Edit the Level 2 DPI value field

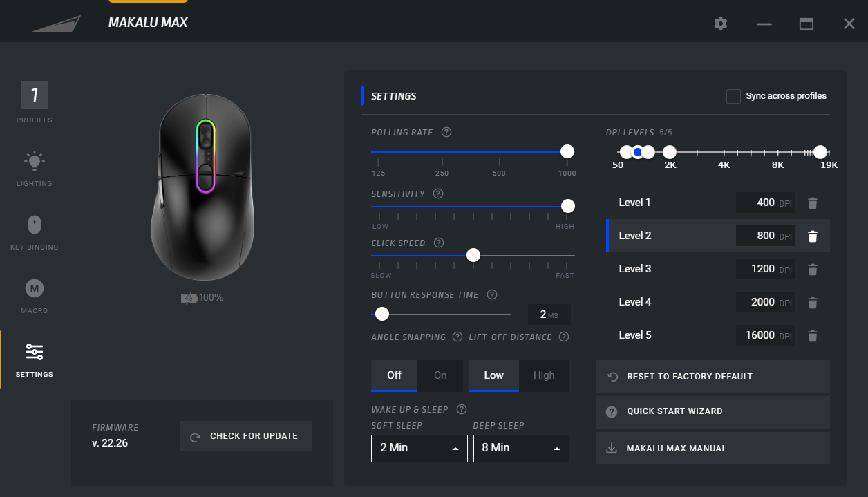point(766,236)
